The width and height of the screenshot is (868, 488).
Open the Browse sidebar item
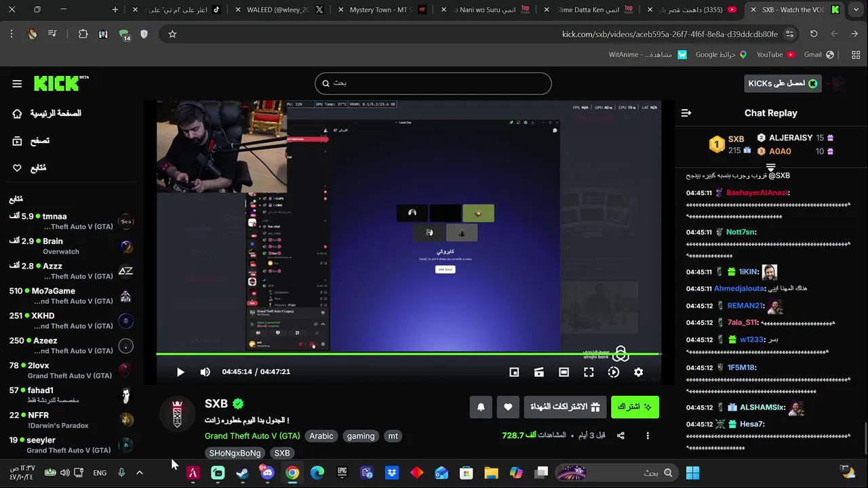(31, 140)
